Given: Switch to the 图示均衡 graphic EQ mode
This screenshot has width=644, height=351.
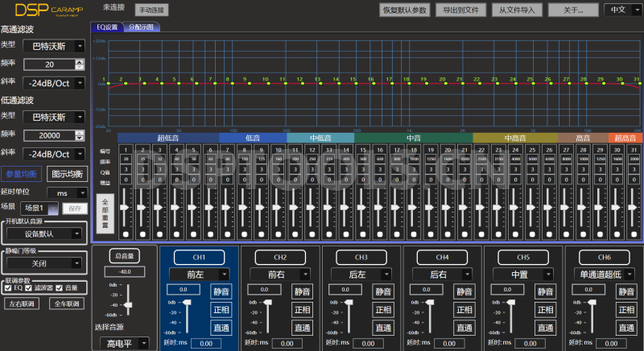Looking at the screenshot, I should point(66,174).
